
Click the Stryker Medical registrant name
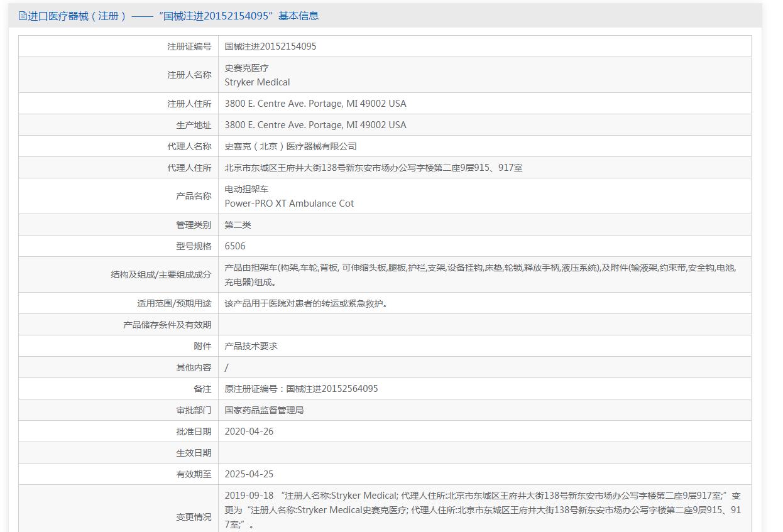tap(258, 82)
